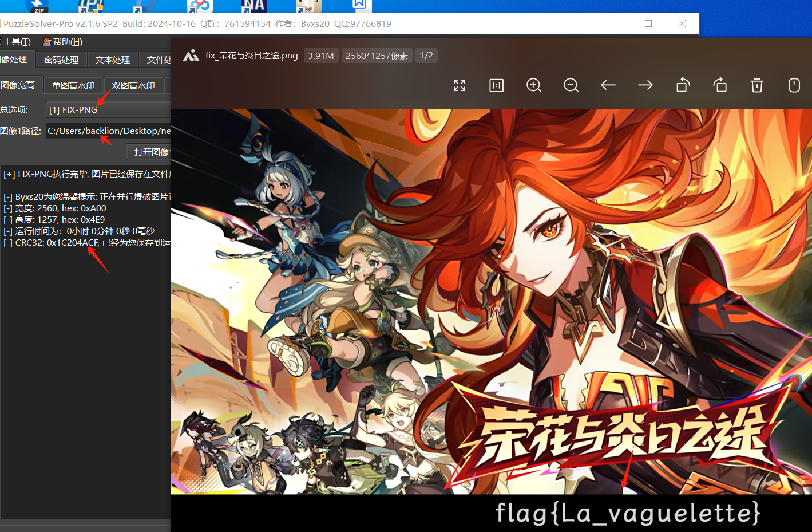Click the image 1 path input field
This screenshot has height=532, width=812.
coord(109,131)
